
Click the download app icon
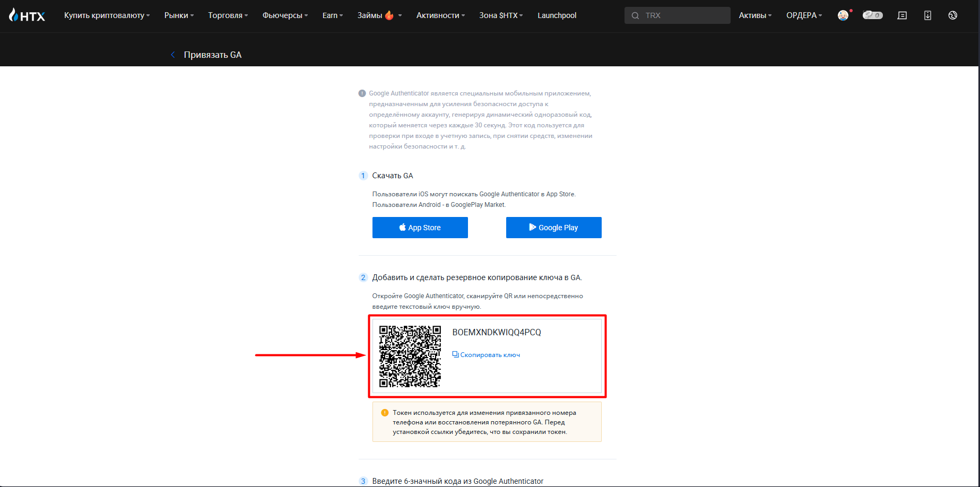(x=927, y=15)
